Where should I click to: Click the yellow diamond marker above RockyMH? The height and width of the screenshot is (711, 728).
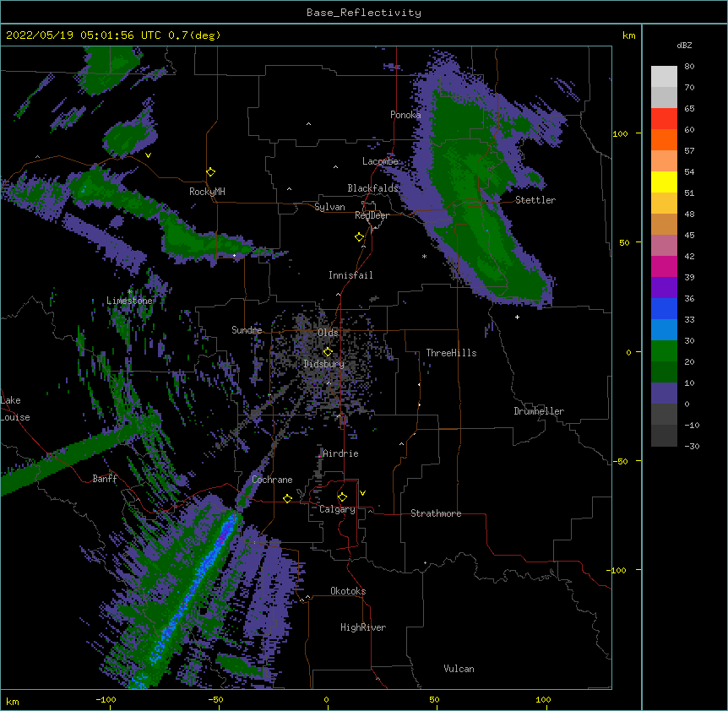(x=211, y=172)
